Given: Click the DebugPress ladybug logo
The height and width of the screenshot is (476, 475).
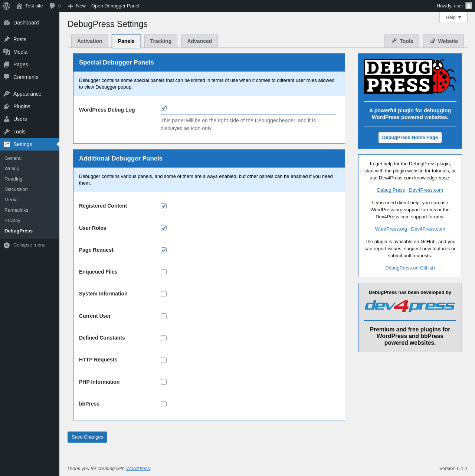Looking at the screenshot, I should [410, 76].
